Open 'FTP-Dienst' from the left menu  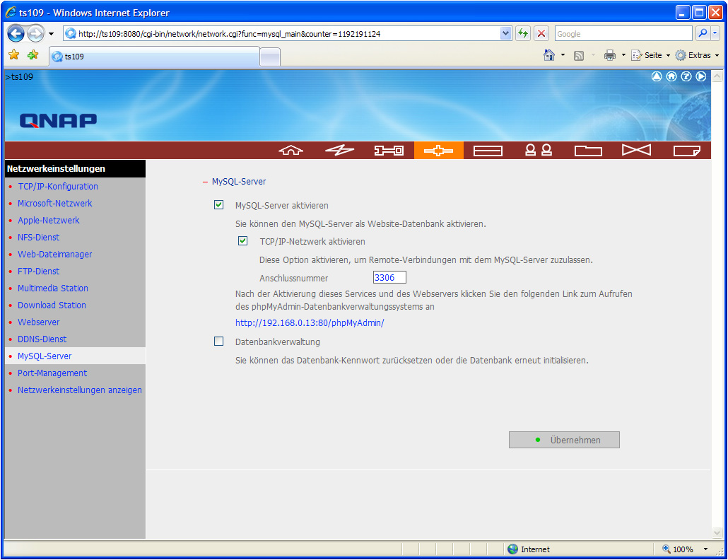[x=39, y=271]
